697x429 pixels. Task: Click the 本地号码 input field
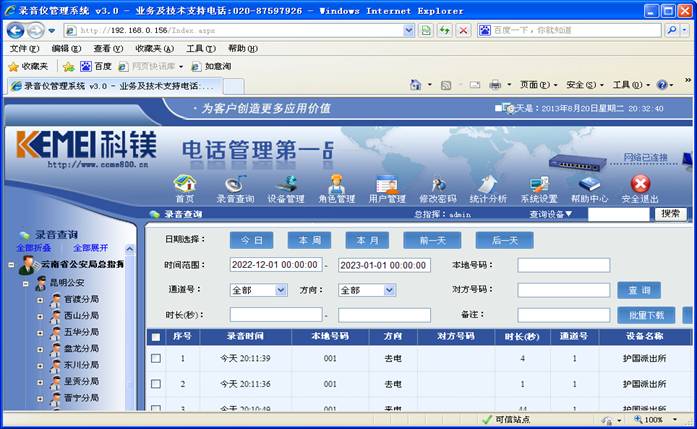click(x=564, y=265)
